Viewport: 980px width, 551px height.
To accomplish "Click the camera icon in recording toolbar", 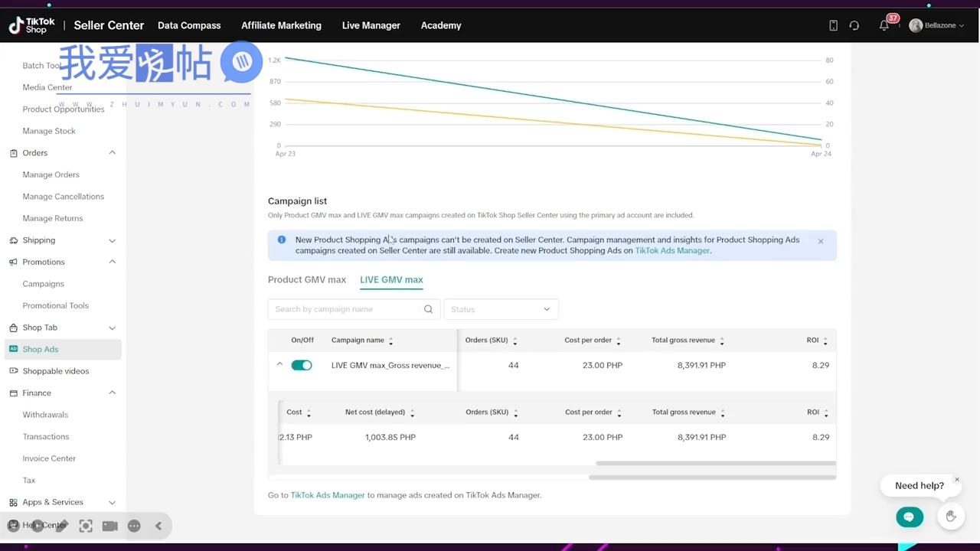I will (109, 526).
